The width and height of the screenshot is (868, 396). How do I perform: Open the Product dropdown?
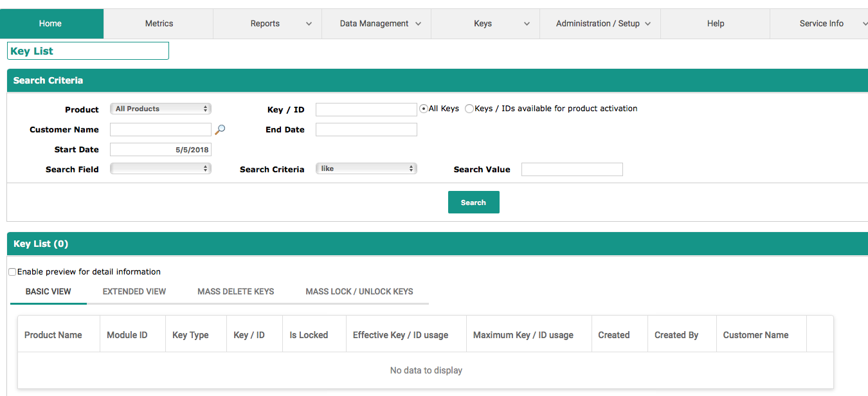(160, 109)
